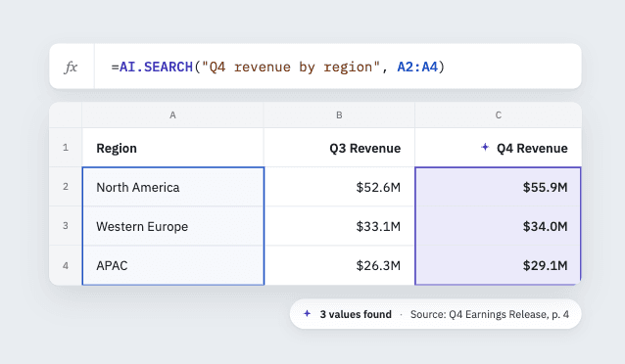The image size is (625, 364).
Task: Select column B header
Action: click(339, 115)
